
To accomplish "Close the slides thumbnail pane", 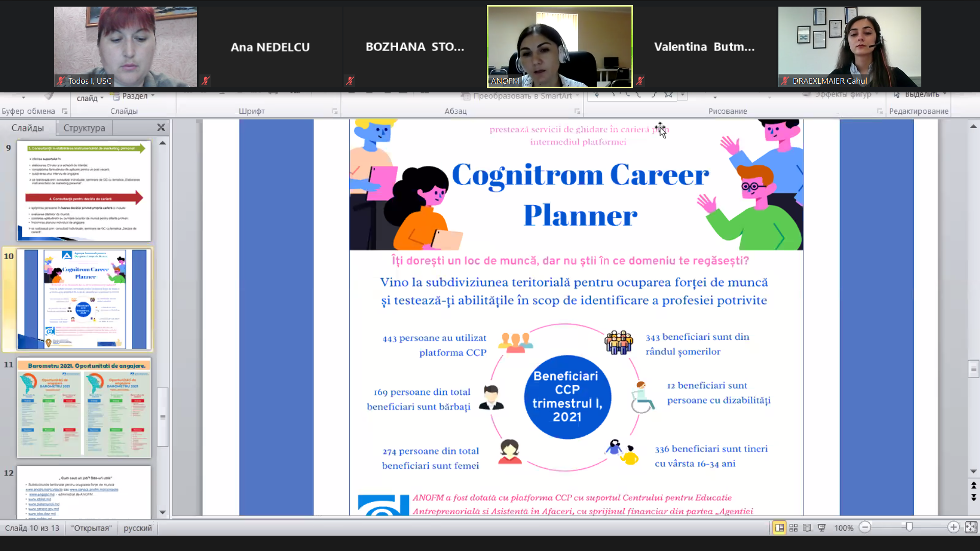I will (161, 128).
